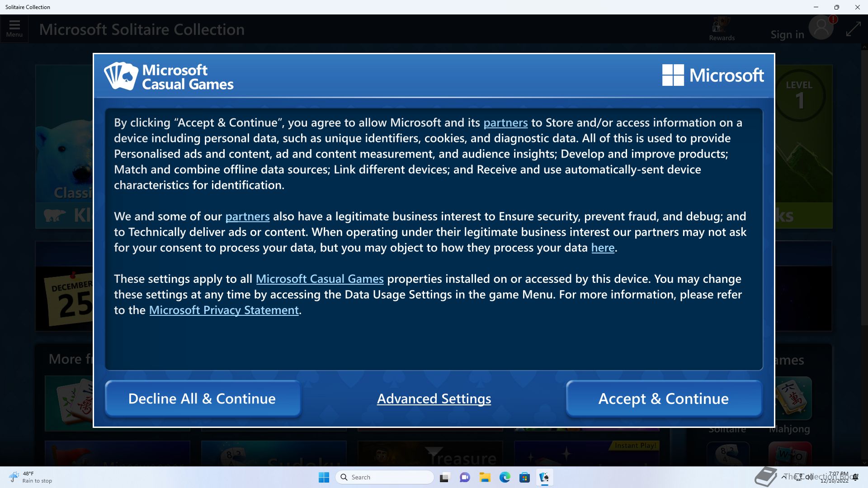The image size is (868, 488).
Task: Open the hamburger Menu icon
Action: (x=14, y=28)
